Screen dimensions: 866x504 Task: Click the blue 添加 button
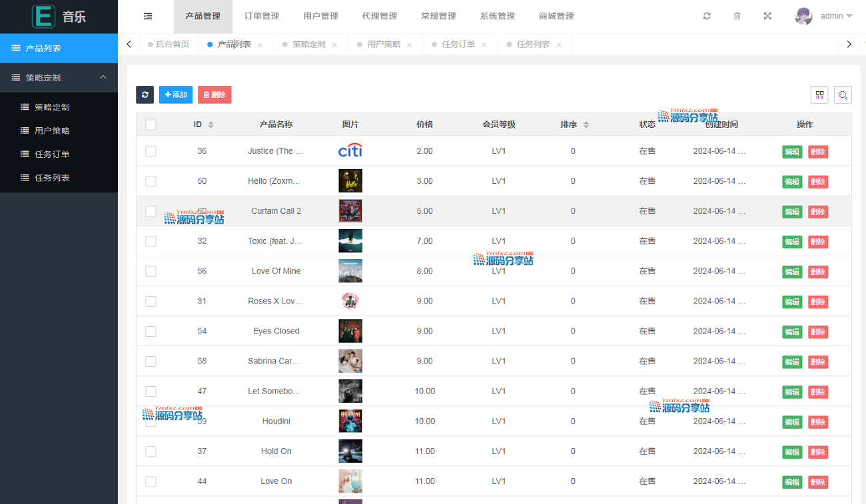(176, 95)
